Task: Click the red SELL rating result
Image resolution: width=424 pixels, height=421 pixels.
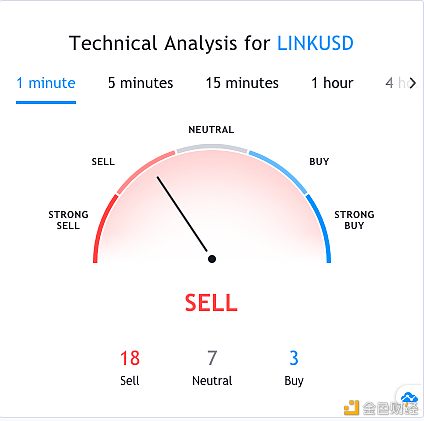Action: tap(211, 303)
